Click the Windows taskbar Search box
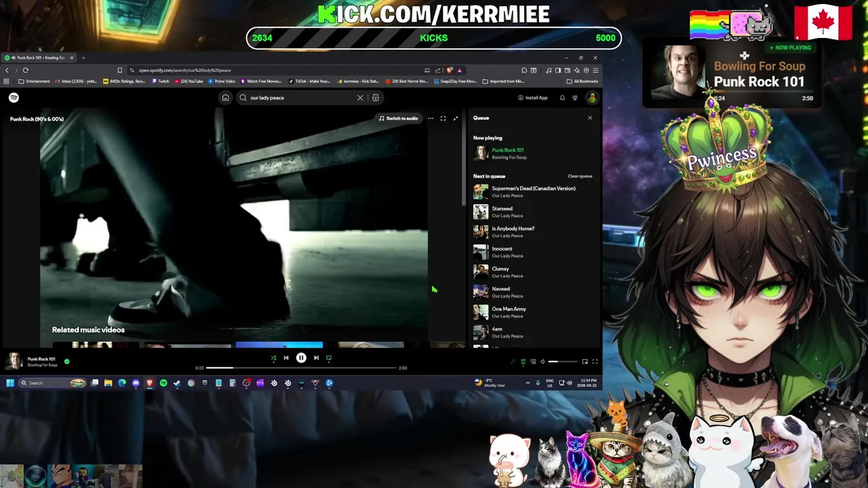The height and width of the screenshot is (488, 868). pos(53,383)
